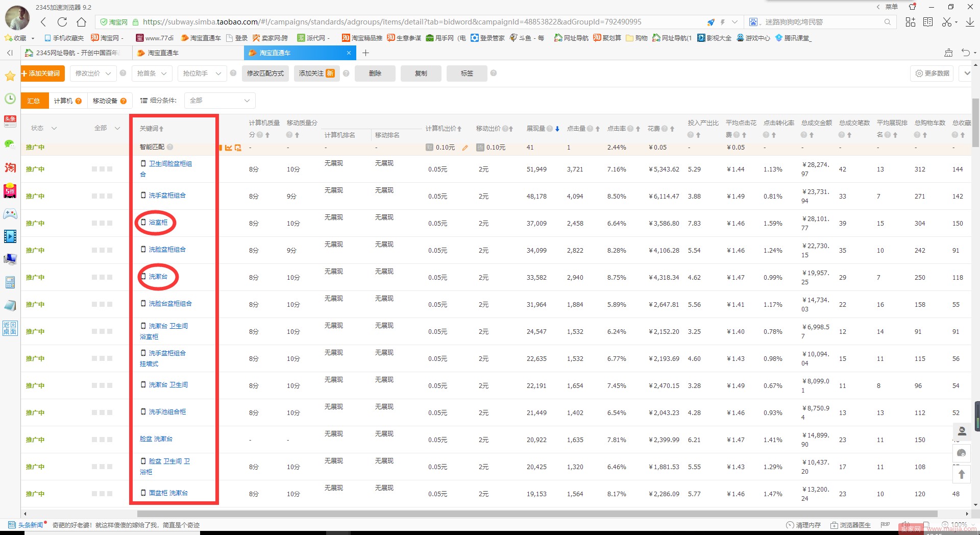
Task: Click the horizontal scrollbar under the table
Action: pos(537,514)
